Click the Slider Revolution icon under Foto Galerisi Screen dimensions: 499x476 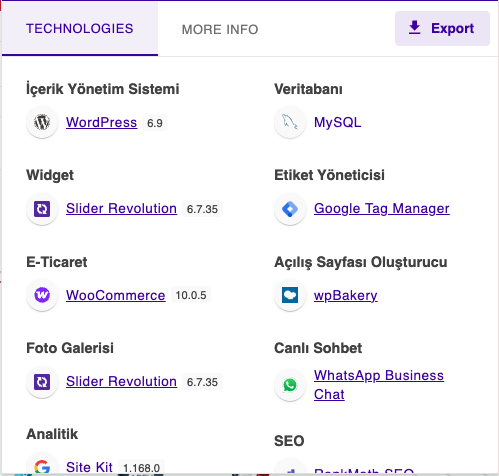[42, 382]
